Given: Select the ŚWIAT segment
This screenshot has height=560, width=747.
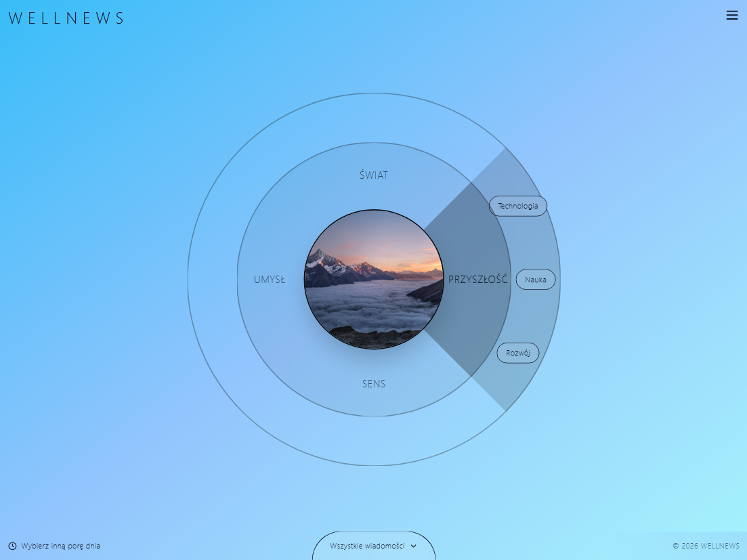Looking at the screenshot, I should click(x=374, y=175).
